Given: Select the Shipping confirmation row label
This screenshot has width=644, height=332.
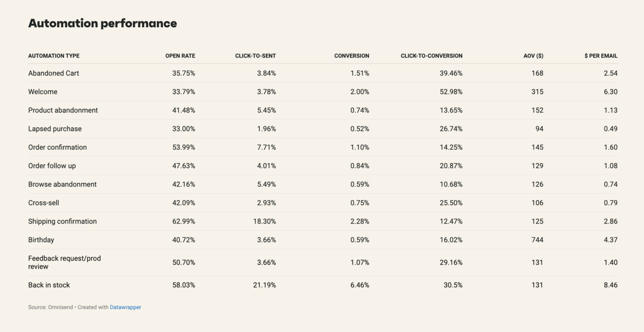Looking at the screenshot, I should click(63, 221).
